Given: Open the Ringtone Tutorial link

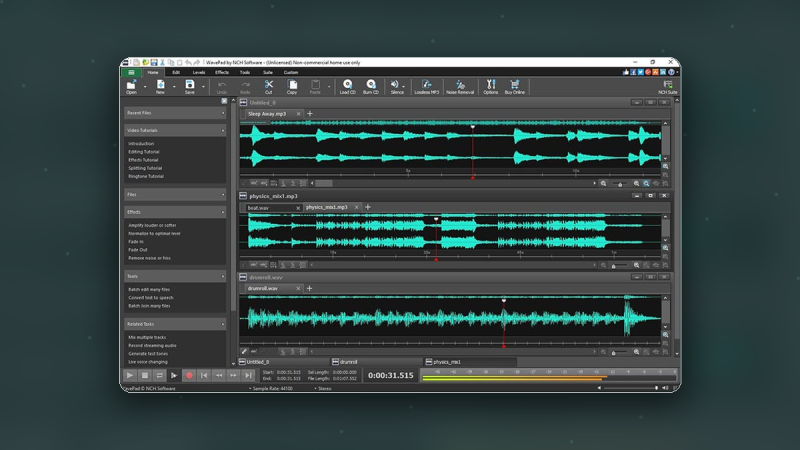Looking at the screenshot, I should click(x=146, y=177).
